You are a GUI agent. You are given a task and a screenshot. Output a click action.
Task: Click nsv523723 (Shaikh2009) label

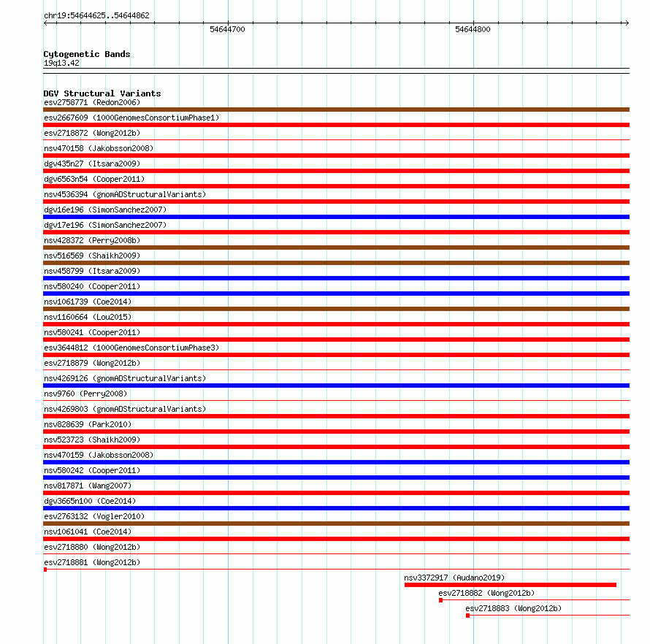[x=92, y=440]
